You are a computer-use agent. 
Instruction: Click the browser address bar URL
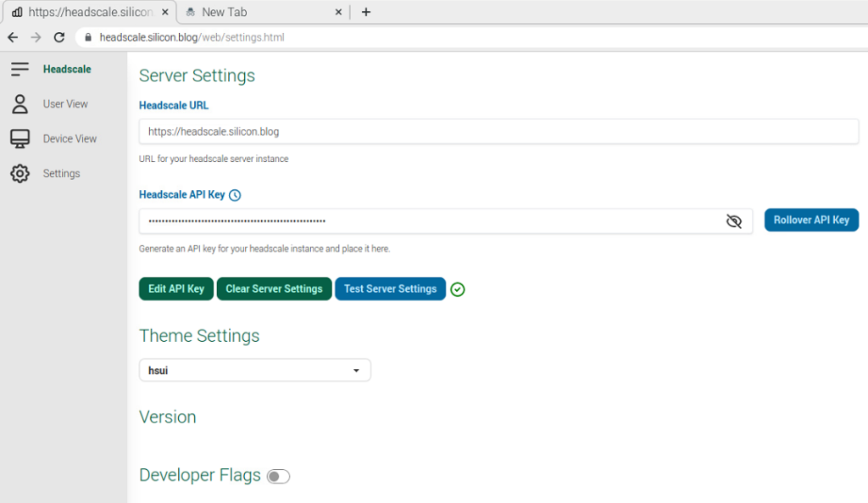[x=192, y=37]
